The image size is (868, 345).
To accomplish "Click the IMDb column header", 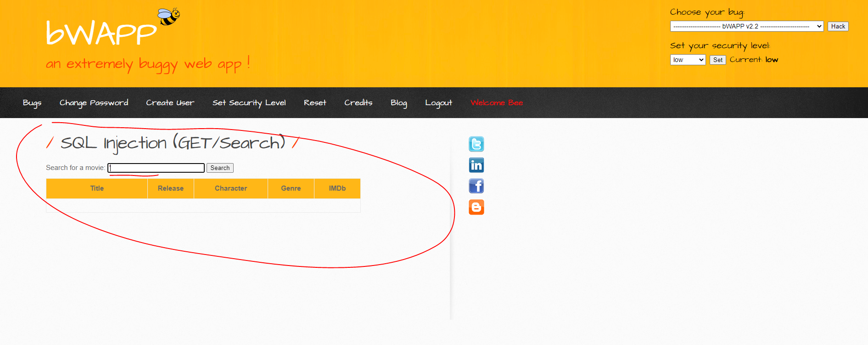I will (337, 188).
